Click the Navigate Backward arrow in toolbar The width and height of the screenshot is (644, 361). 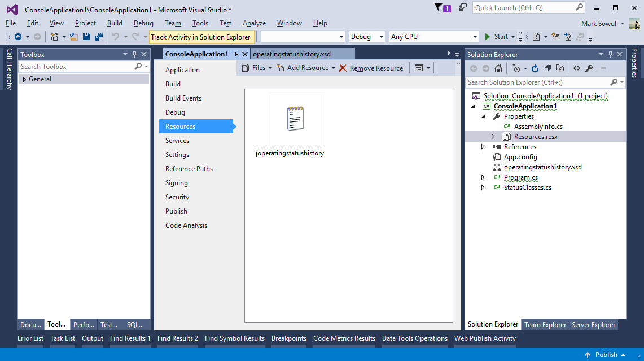point(17,37)
